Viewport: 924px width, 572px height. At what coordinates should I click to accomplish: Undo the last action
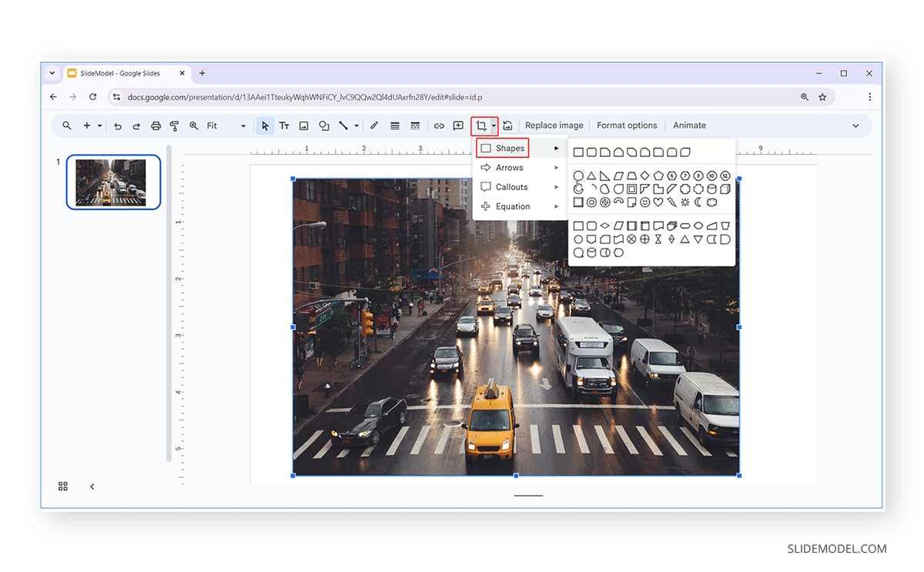tap(118, 125)
